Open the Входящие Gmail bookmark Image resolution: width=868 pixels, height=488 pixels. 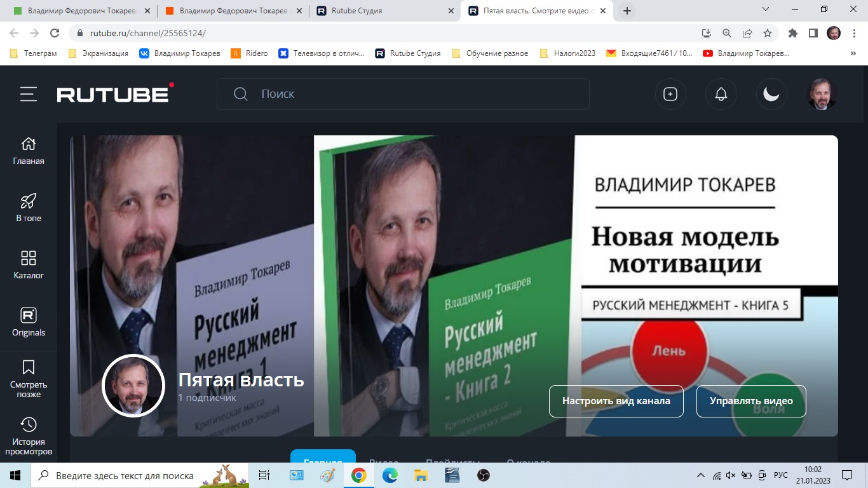649,53
